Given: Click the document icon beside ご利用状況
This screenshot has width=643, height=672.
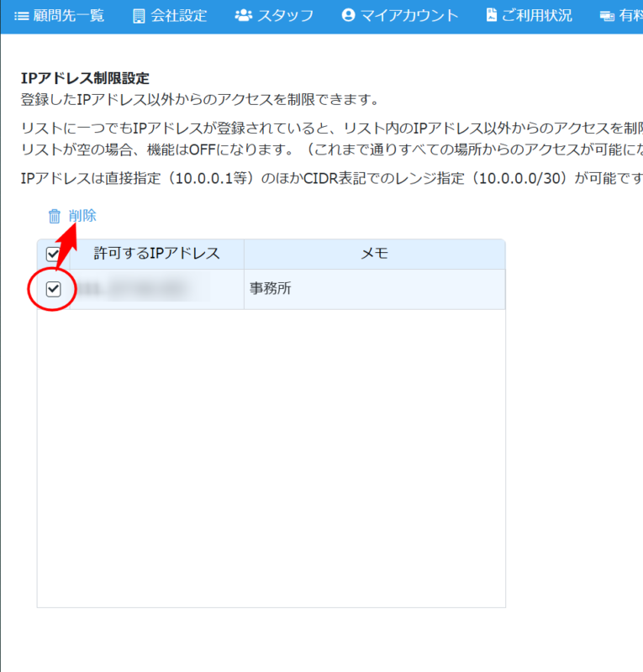Looking at the screenshot, I should pyautogui.click(x=492, y=15).
